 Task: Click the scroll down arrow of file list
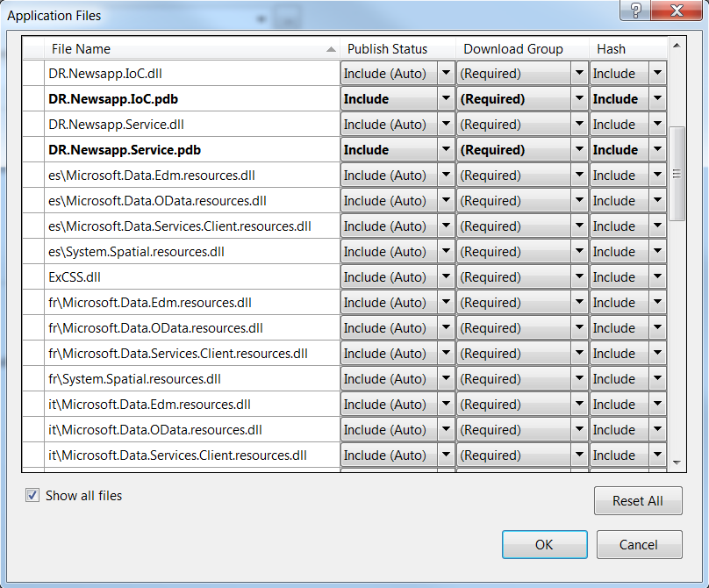pyautogui.click(x=677, y=463)
